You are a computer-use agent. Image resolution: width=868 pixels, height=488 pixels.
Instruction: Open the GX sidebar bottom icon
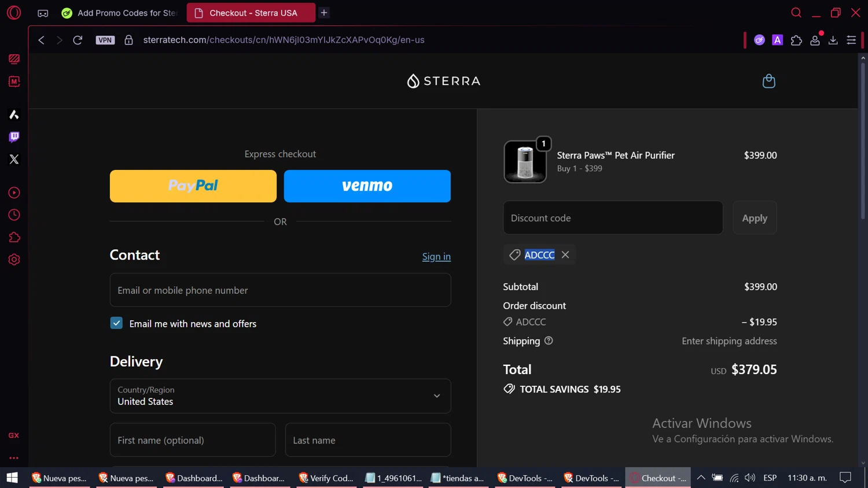pos(14,435)
